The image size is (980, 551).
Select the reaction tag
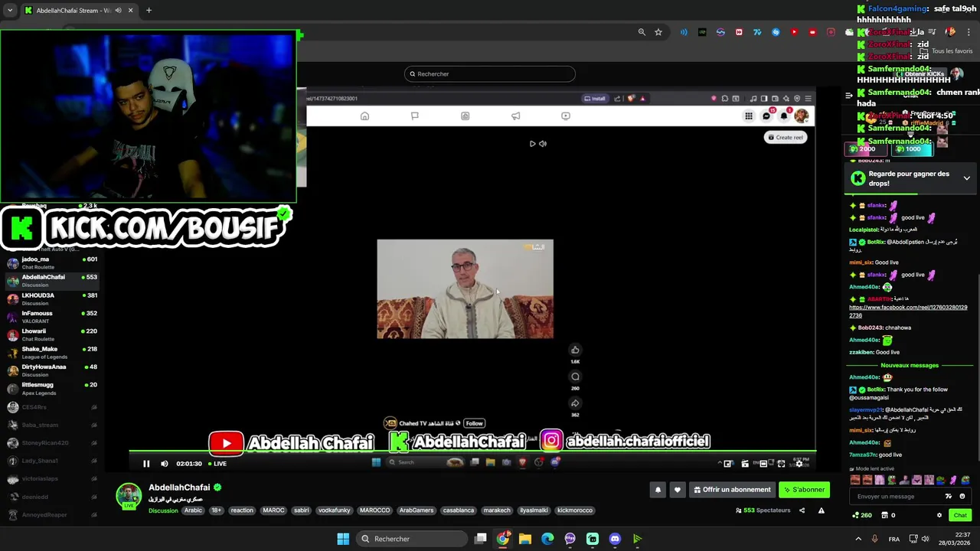coord(242,510)
